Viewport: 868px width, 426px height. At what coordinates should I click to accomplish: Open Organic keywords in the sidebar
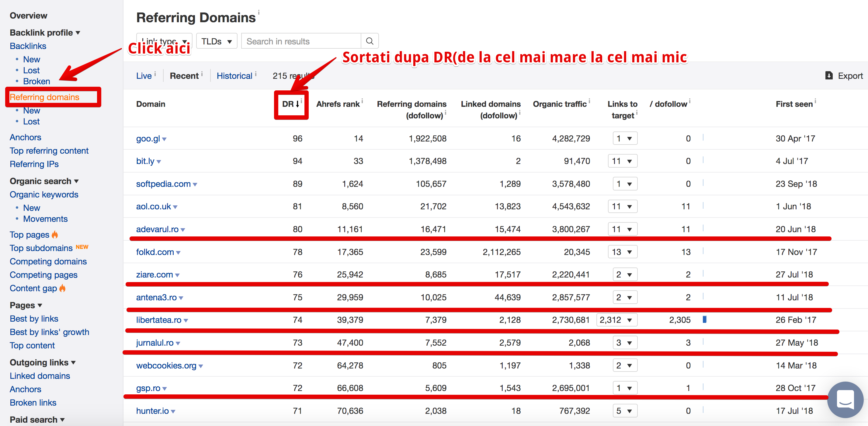tap(44, 194)
